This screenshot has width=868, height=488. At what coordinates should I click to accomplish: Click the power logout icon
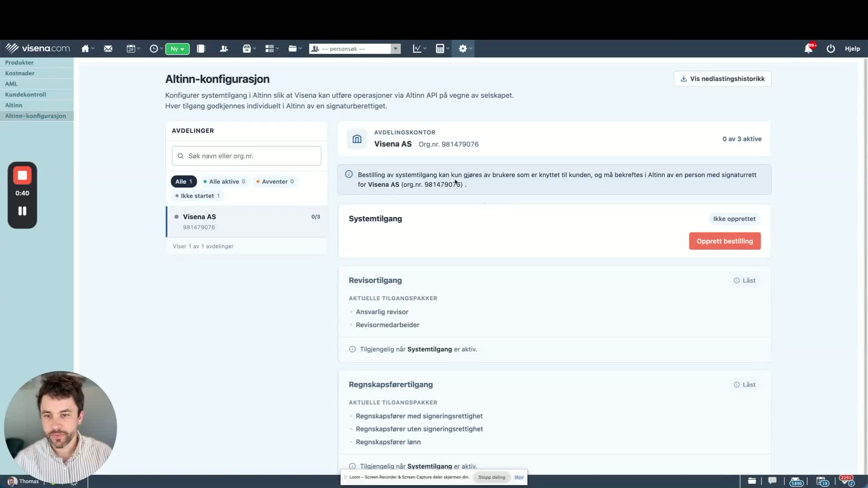pos(831,49)
